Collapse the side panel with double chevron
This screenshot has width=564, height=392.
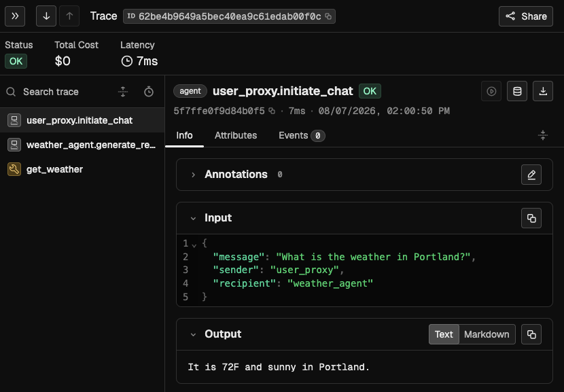(15, 16)
